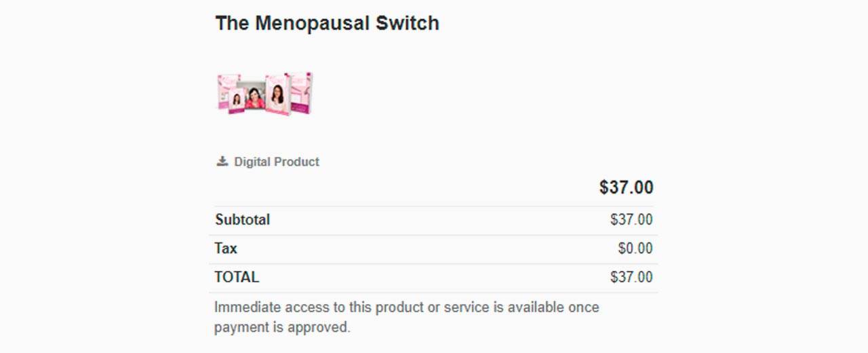This screenshot has height=353, width=868.
Task: Click the download icon beside Digital Product
Action: 222,162
